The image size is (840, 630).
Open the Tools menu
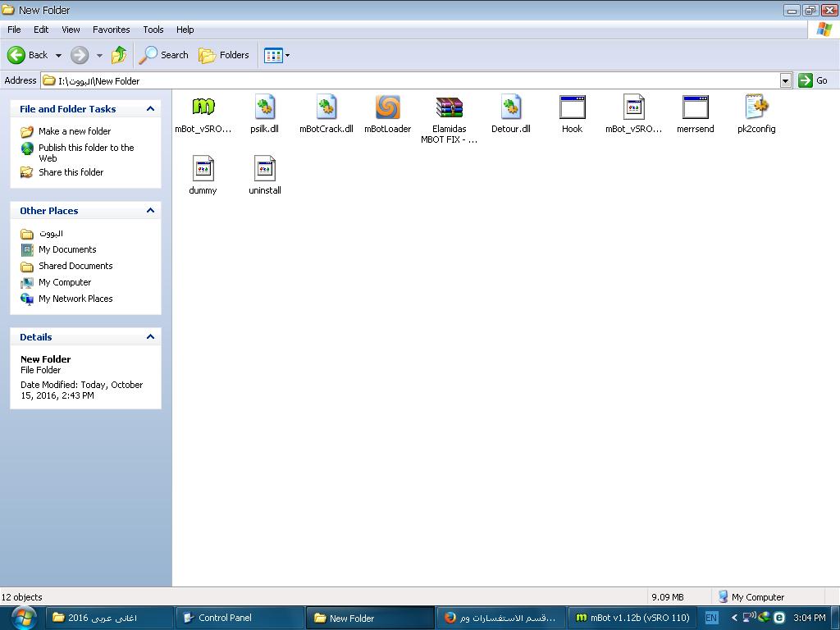pyautogui.click(x=153, y=30)
